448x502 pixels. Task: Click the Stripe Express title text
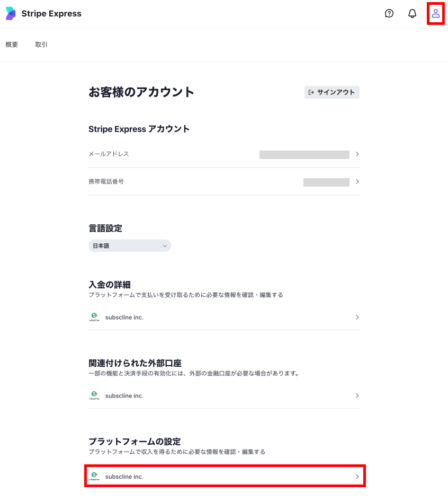coord(51,13)
